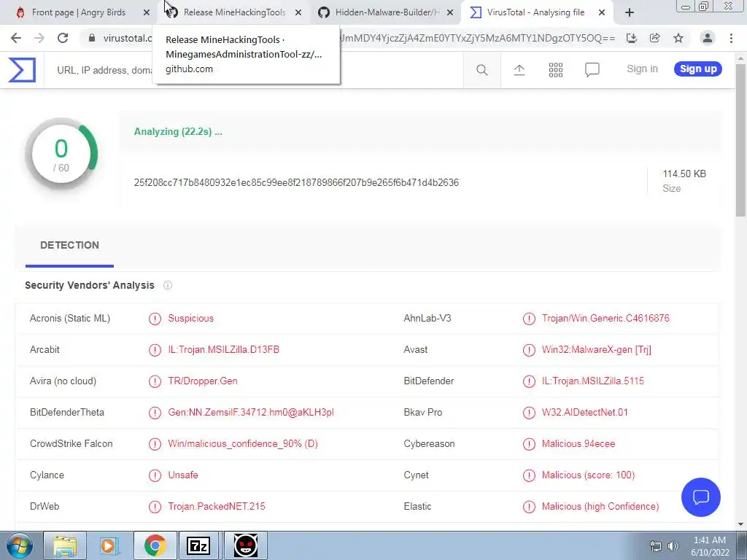Click the network tray icon
This screenshot has height=560, width=747.
tap(656, 546)
